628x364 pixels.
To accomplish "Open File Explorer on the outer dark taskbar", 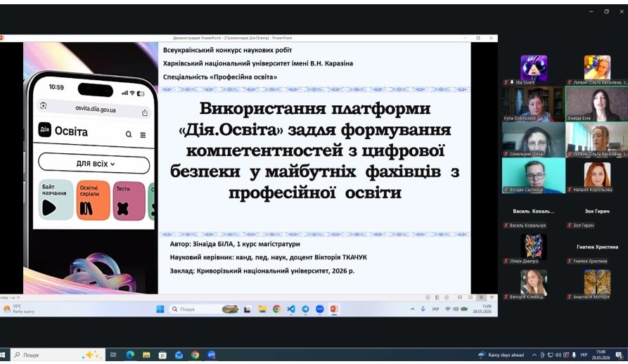I will point(146,355).
